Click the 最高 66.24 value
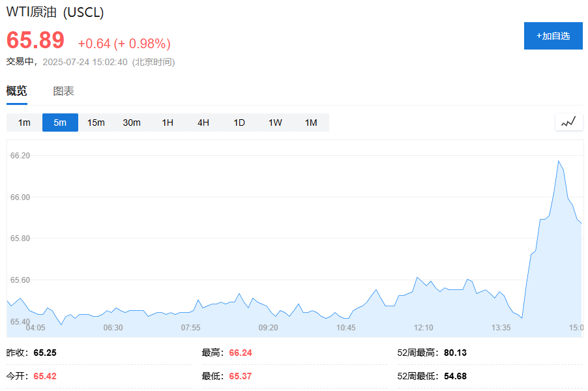Image resolution: width=588 pixels, height=391 pixels. coord(240,353)
